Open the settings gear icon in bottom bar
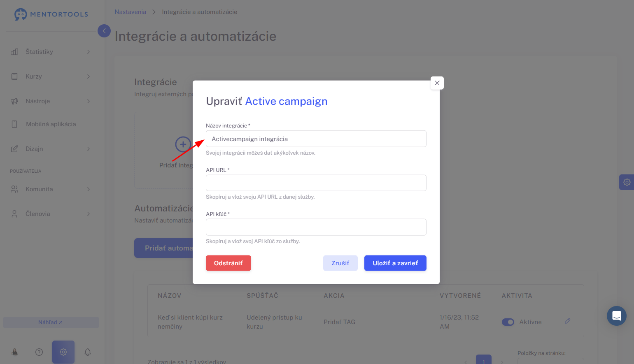Screen dimensions: 634x364 63,352
